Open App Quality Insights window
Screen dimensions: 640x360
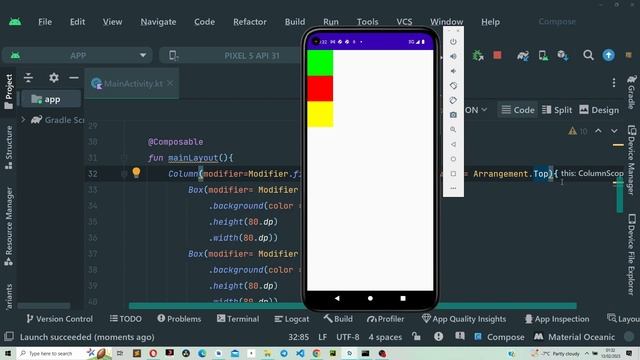coord(464,319)
